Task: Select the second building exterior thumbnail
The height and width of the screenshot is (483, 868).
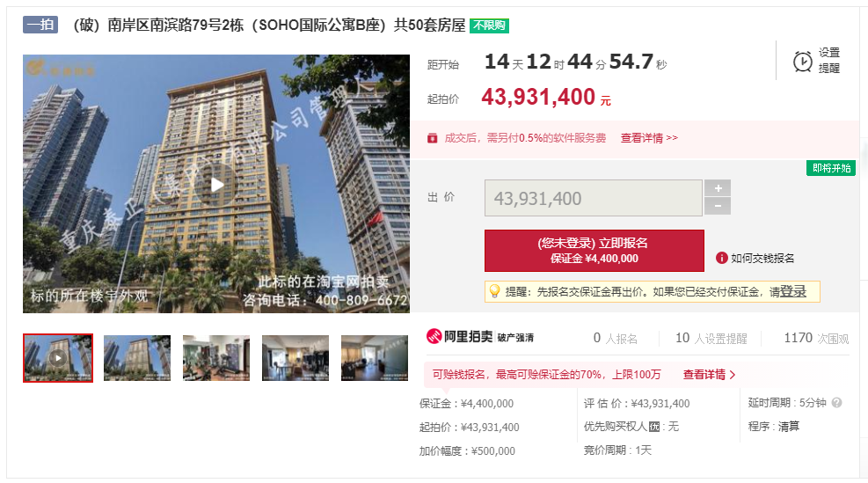Action: [x=137, y=358]
